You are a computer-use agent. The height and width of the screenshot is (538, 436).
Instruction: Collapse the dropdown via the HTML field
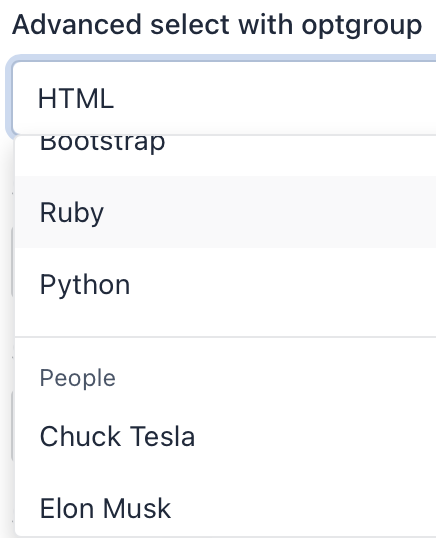click(224, 98)
